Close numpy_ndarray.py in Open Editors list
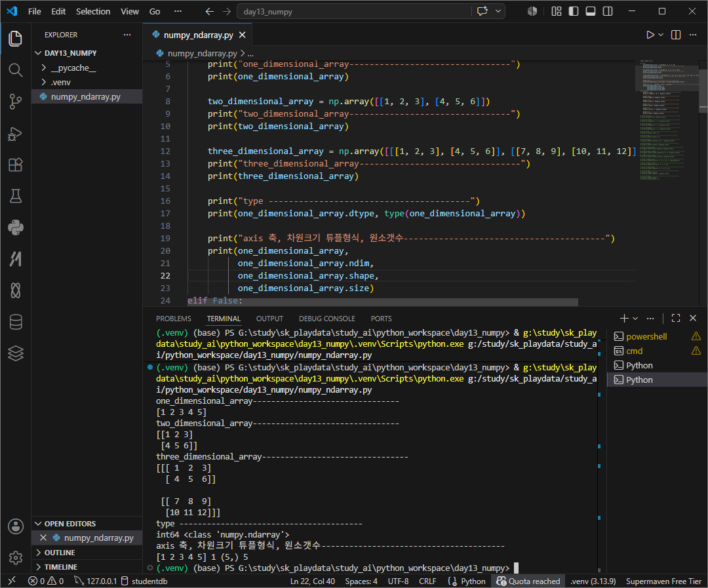Screen dimensions: 708x588 tap(43, 538)
